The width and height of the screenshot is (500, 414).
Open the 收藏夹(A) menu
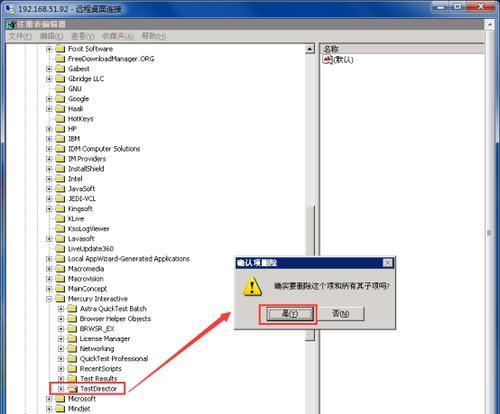coord(118,36)
